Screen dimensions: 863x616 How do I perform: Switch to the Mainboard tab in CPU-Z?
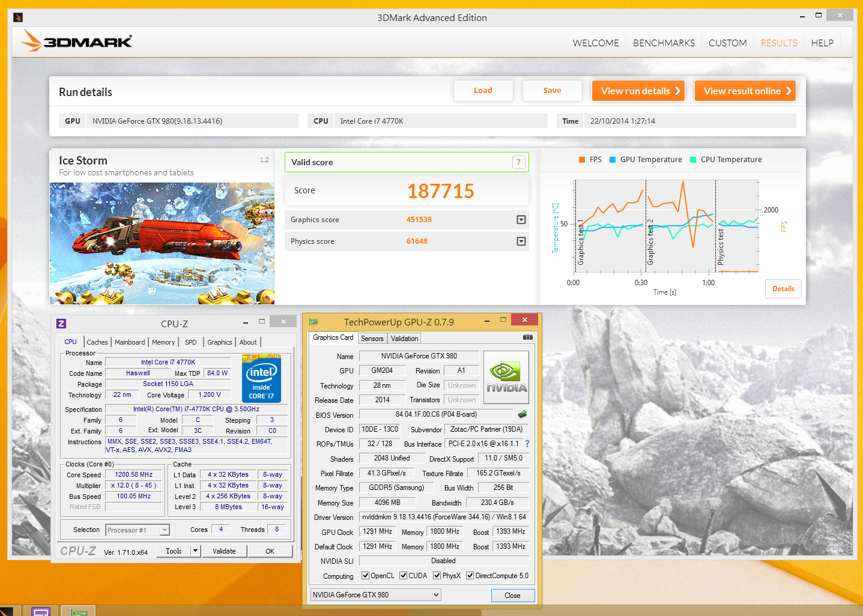tap(130, 342)
